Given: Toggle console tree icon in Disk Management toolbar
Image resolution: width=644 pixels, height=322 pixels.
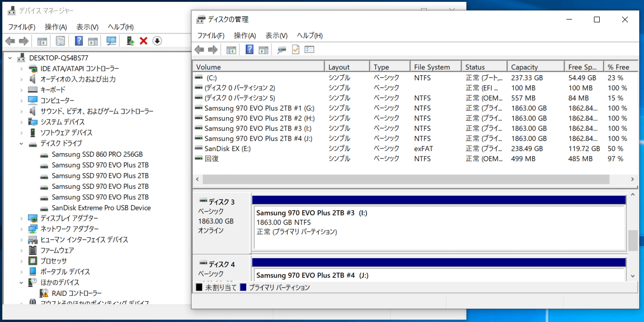Looking at the screenshot, I should tap(231, 49).
